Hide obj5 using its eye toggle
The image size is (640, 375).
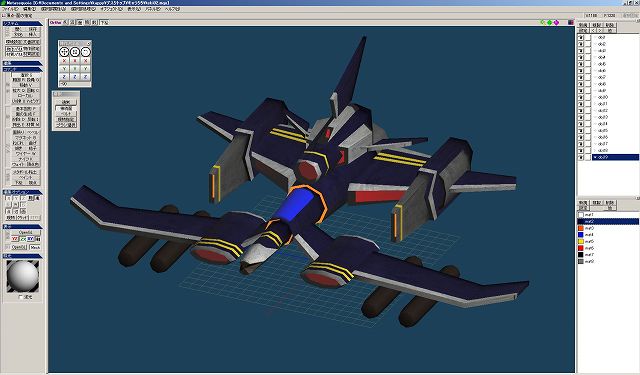coord(581,64)
